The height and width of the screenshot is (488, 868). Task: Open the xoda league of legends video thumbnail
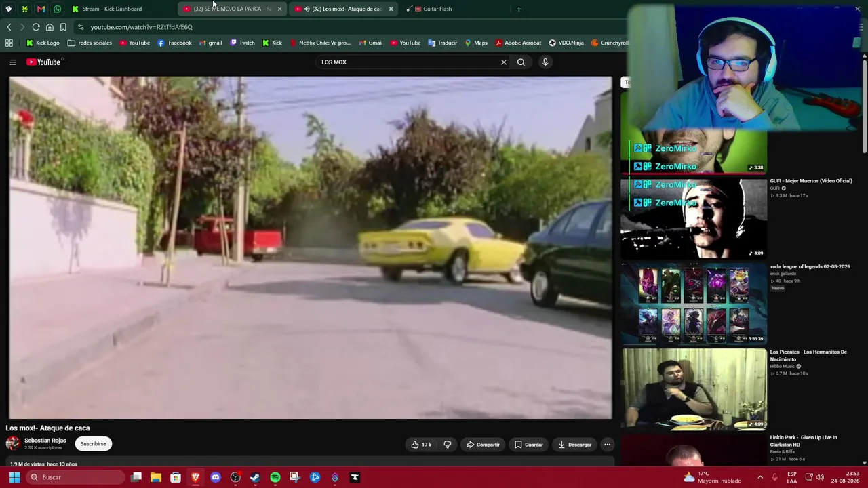(x=694, y=304)
